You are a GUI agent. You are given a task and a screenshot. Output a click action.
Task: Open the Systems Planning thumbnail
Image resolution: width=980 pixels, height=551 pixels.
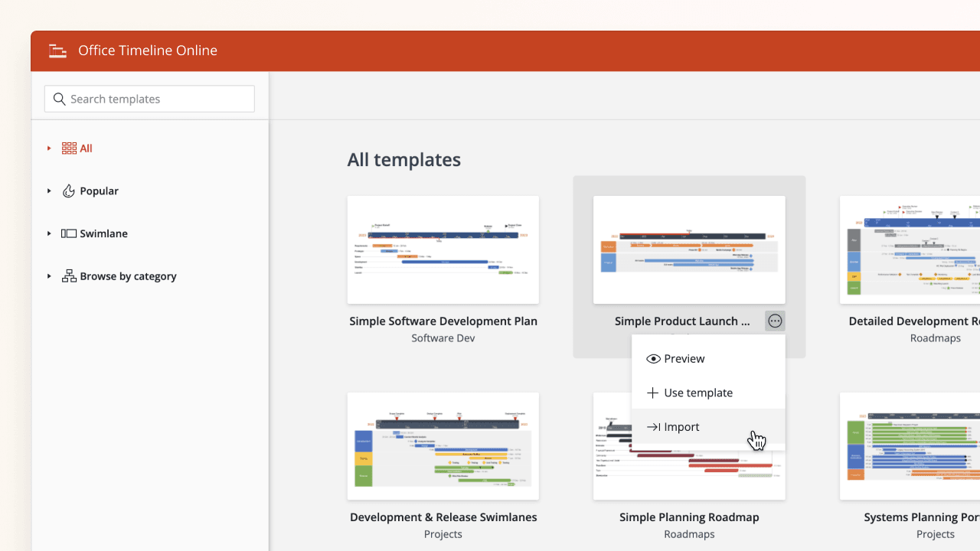[910, 446]
